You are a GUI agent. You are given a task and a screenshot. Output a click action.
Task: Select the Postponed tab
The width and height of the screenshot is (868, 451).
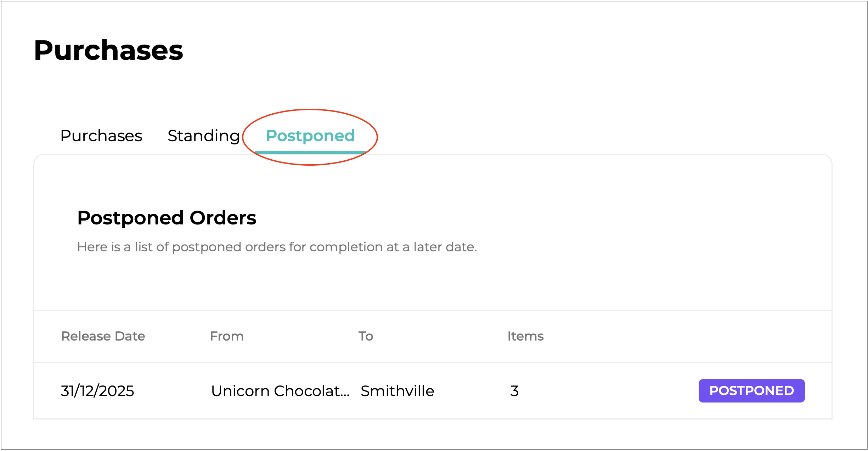point(310,136)
